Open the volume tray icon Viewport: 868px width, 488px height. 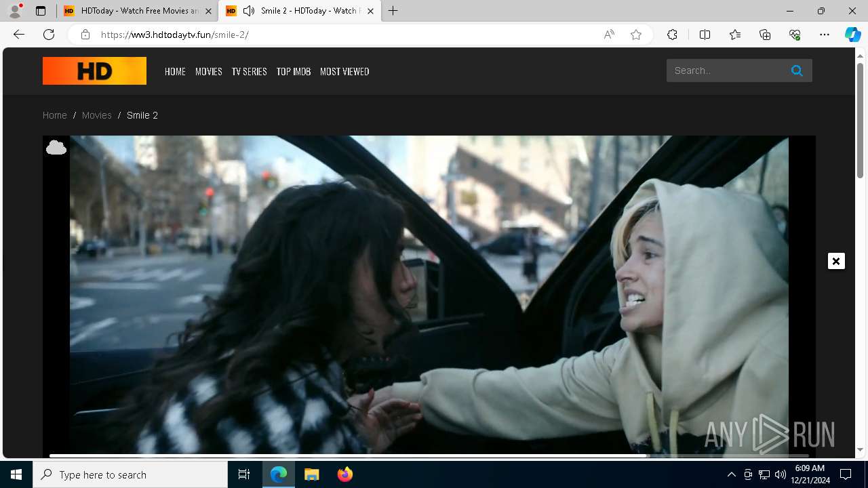[x=780, y=474]
